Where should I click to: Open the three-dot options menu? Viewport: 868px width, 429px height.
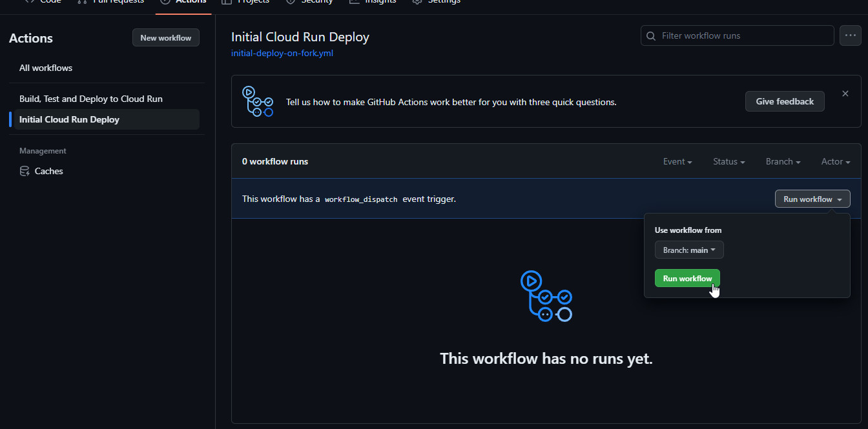coord(850,35)
